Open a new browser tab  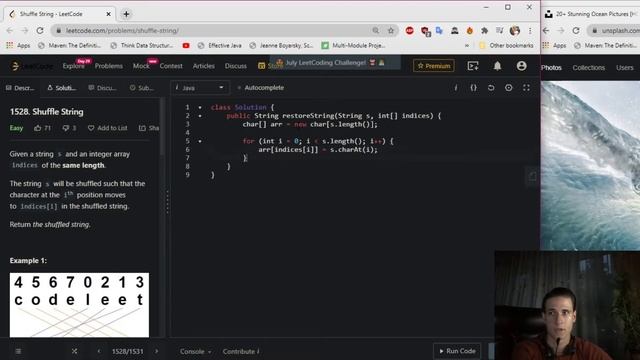pos(126,14)
